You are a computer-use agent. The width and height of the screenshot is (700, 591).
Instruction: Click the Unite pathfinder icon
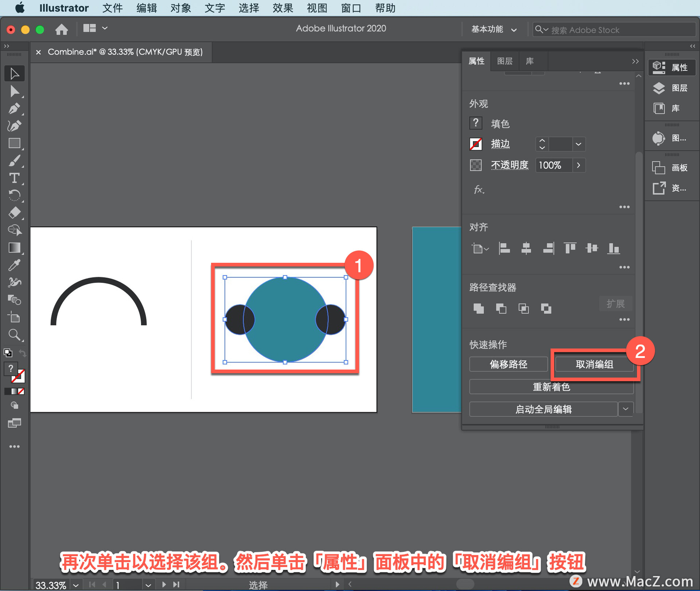coord(478,309)
